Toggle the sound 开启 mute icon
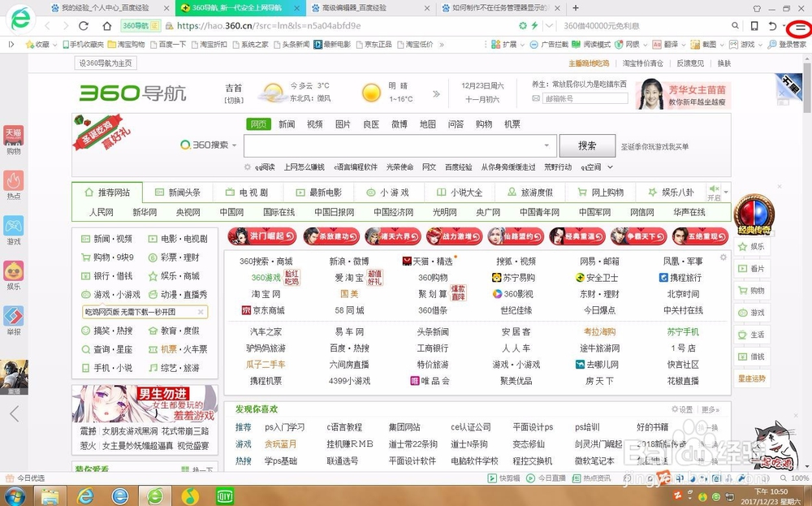The image size is (812, 506). (714, 192)
